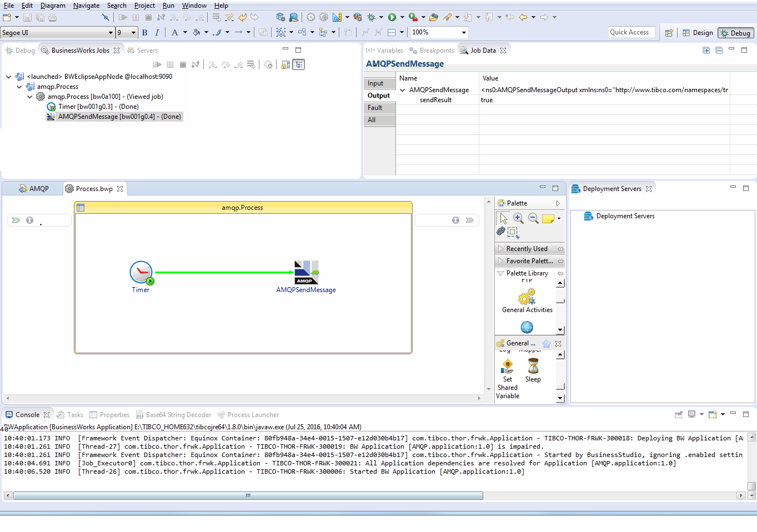The width and height of the screenshot is (757, 532).
Task: Show the All section of Job Data
Action: coord(380,120)
